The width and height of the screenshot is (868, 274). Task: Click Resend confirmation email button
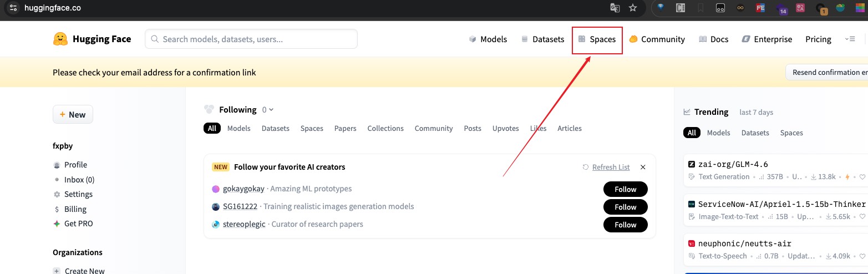pyautogui.click(x=828, y=72)
